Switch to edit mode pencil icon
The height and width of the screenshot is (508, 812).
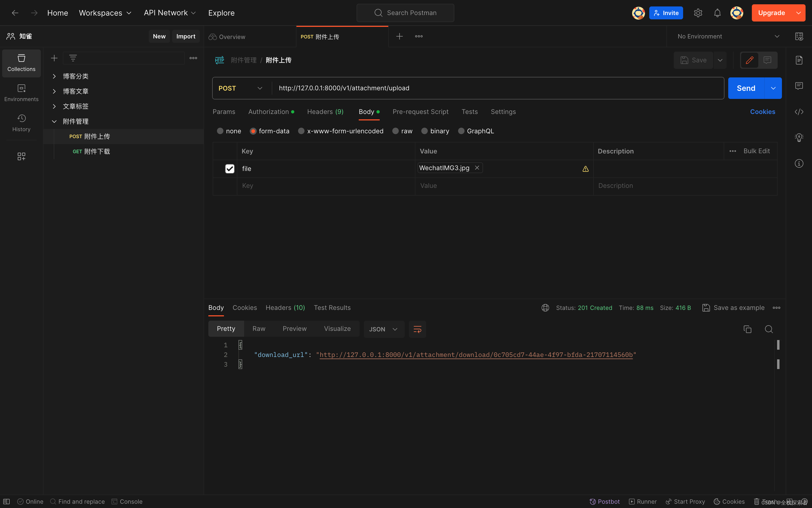pyautogui.click(x=750, y=60)
